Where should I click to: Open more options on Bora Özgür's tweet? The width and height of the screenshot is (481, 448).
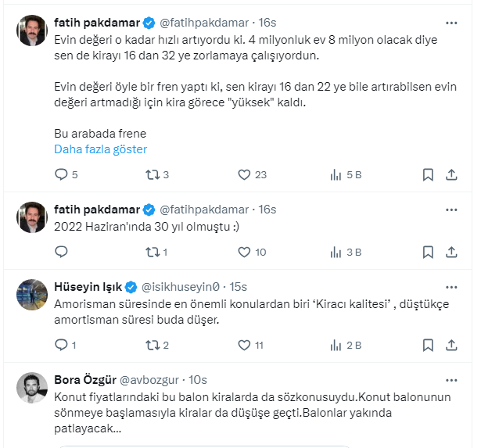click(451, 380)
